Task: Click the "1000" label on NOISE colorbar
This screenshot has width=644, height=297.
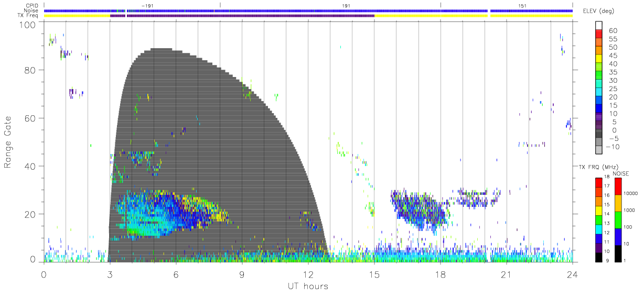Action: coord(630,211)
